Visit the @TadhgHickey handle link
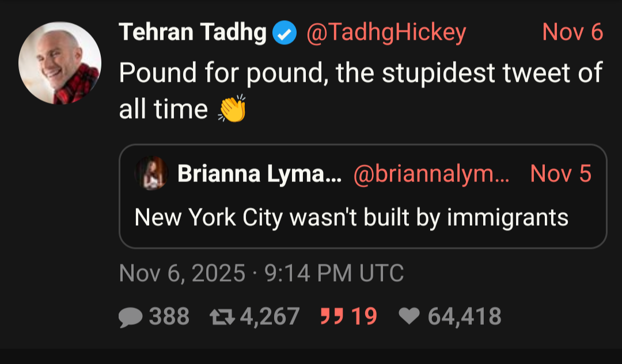The width and height of the screenshot is (622, 364). click(x=386, y=33)
